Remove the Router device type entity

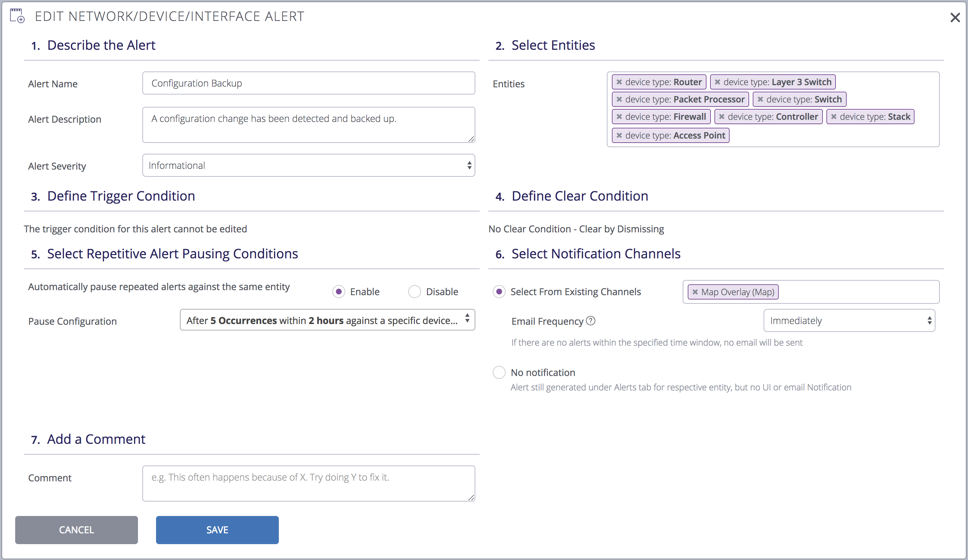pos(620,82)
